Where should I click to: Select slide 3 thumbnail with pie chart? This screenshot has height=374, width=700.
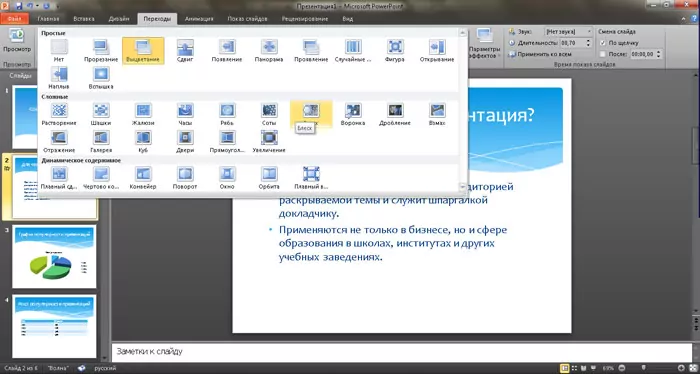[x=54, y=257]
